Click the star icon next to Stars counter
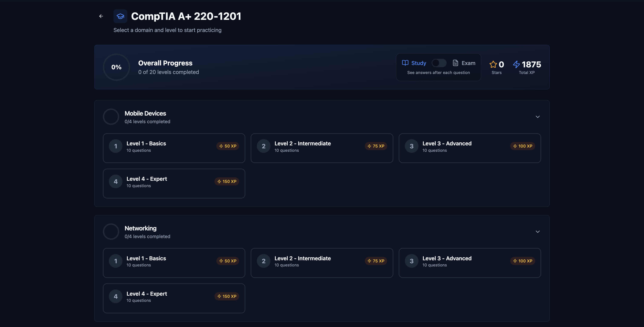Viewport: 644px width, 327px height. pos(493,64)
